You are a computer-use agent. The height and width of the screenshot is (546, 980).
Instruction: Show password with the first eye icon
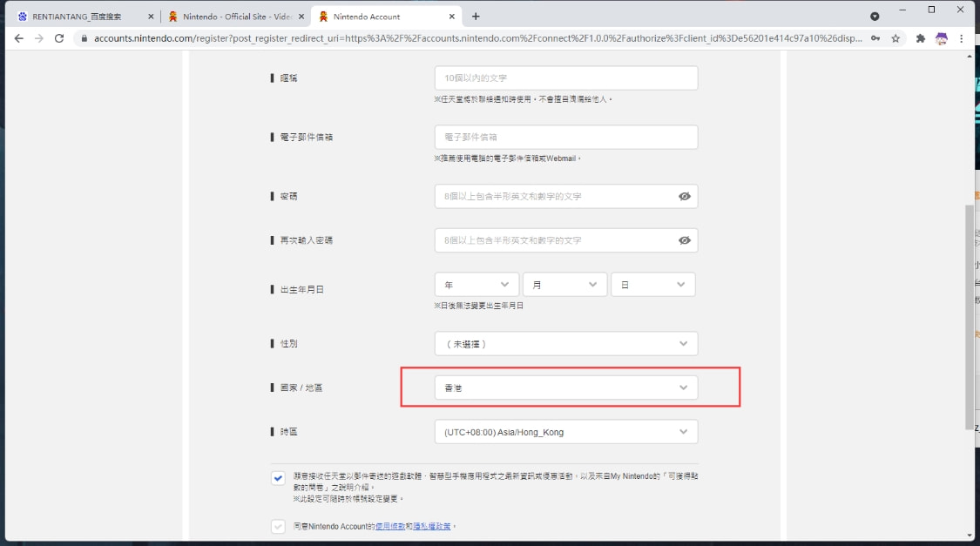coord(685,196)
